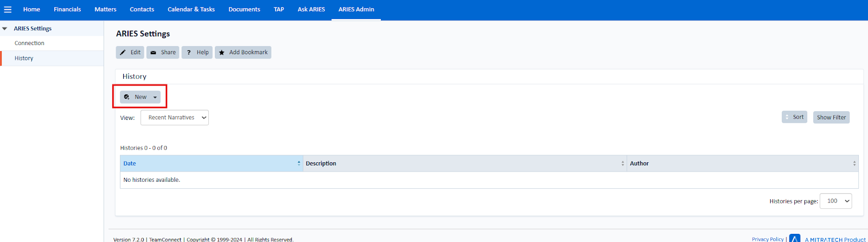Image resolution: width=868 pixels, height=242 pixels.
Task: Click the Share button
Action: (x=163, y=52)
